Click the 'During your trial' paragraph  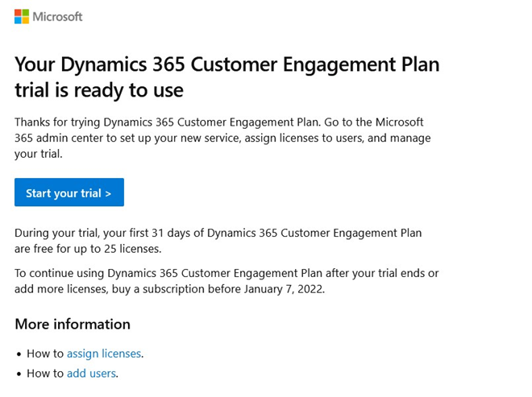pyautogui.click(x=218, y=241)
